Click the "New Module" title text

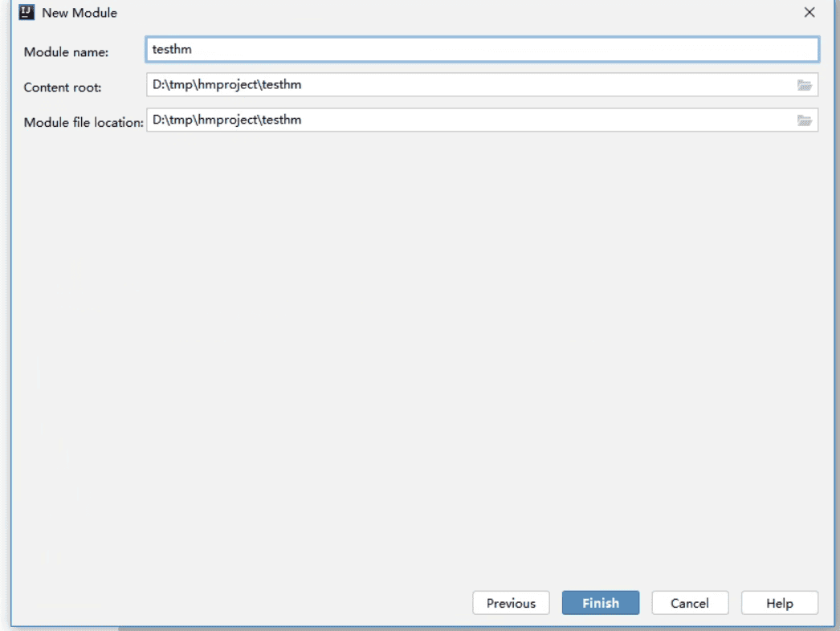[x=80, y=13]
